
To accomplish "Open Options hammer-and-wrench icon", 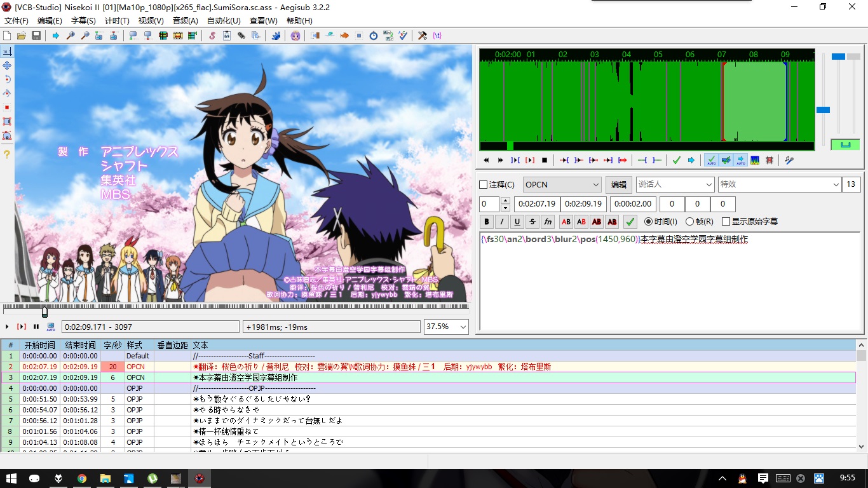I will tap(423, 36).
